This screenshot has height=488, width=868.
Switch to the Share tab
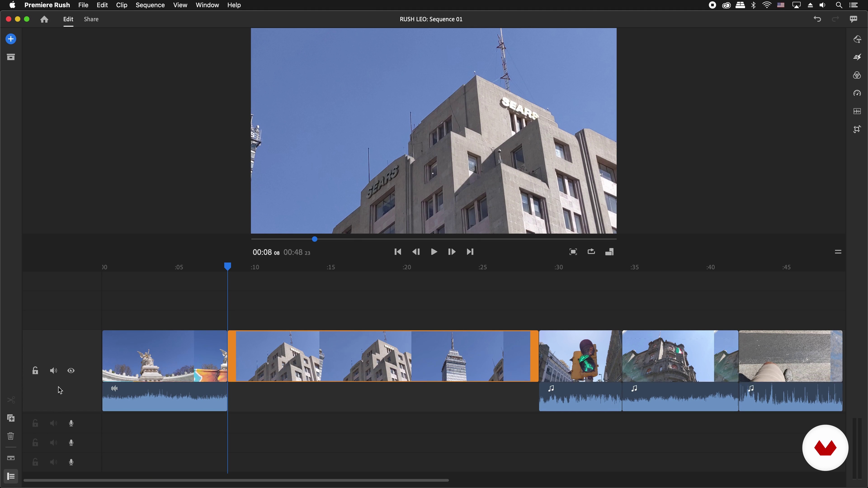coord(91,19)
